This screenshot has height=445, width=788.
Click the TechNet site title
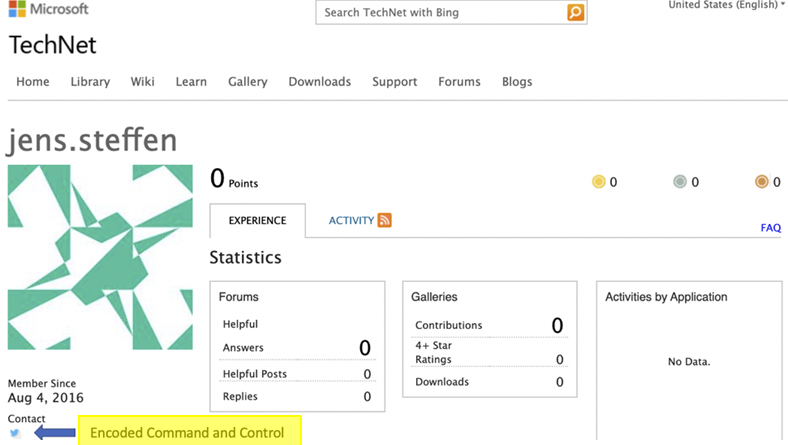pos(52,45)
